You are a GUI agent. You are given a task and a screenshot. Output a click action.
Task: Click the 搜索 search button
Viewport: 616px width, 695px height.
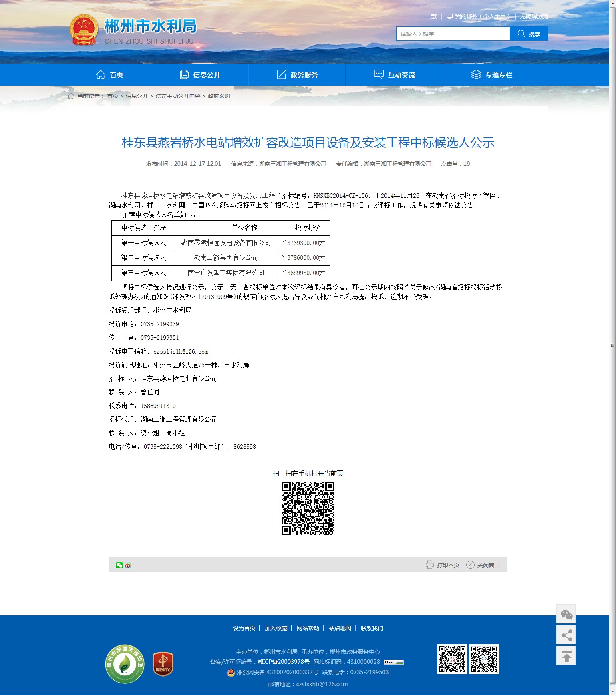pyautogui.click(x=529, y=34)
